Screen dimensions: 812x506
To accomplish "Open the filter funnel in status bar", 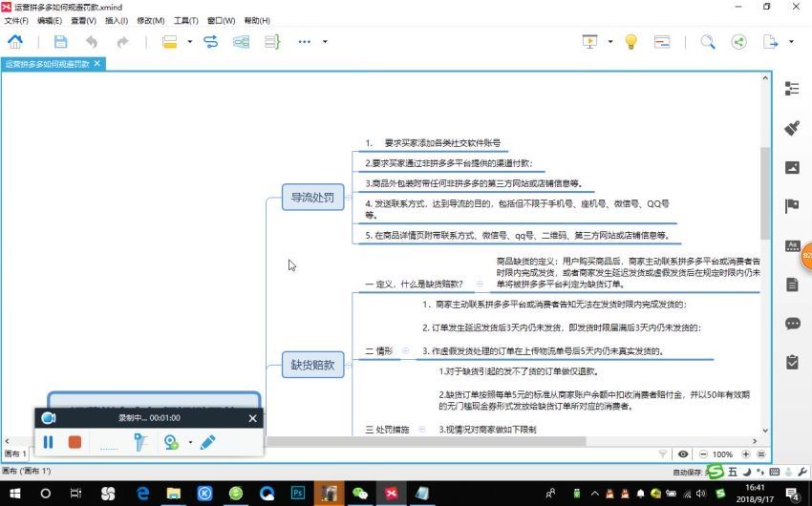I will (662, 453).
